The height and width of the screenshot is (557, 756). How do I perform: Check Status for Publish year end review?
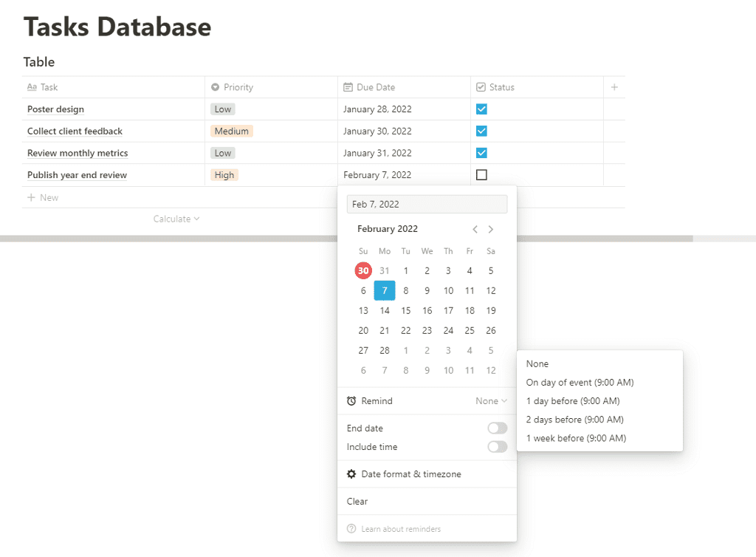[481, 175]
